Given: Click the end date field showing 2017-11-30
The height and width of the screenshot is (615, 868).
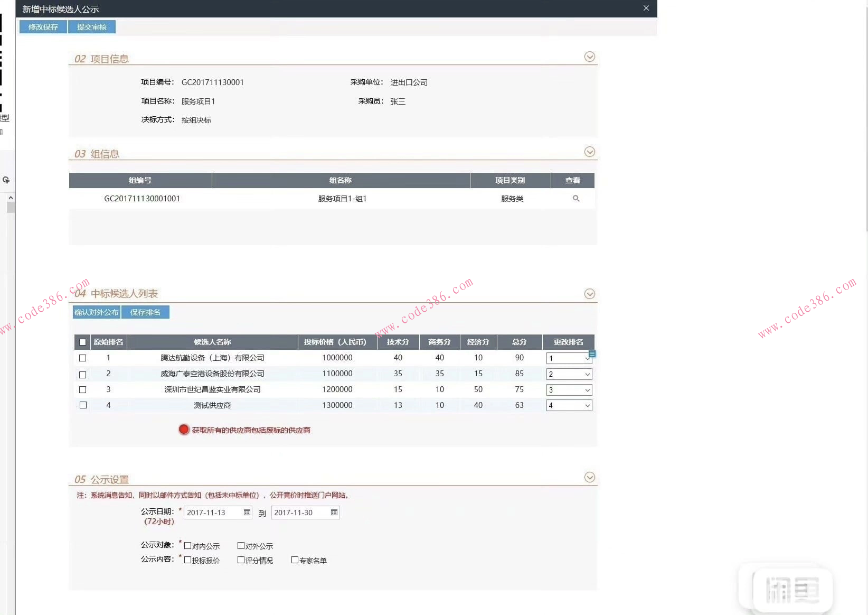Looking at the screenshot, I should tap(305, 512).
